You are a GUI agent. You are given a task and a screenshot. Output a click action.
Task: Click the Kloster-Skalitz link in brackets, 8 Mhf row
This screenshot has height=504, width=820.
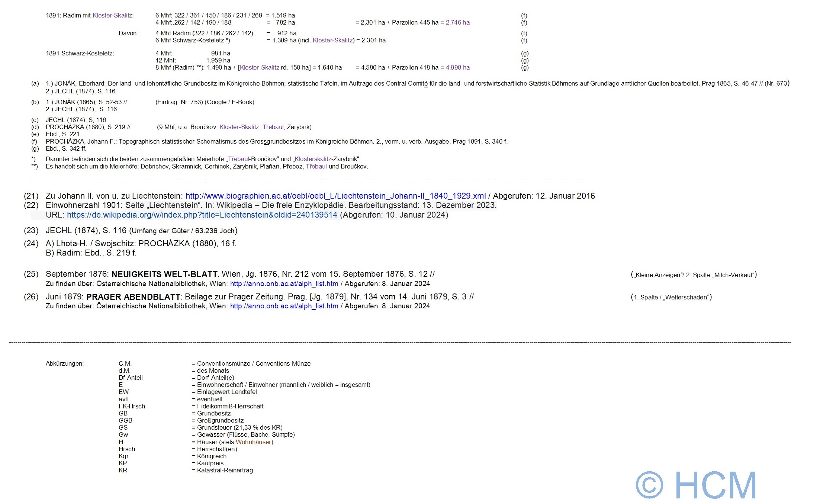(x=260, y=68)
